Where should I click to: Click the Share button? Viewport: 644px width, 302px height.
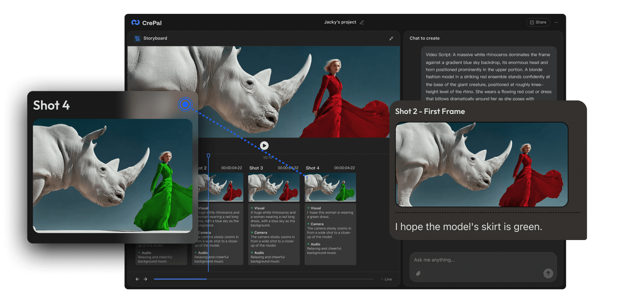(538, 22)
